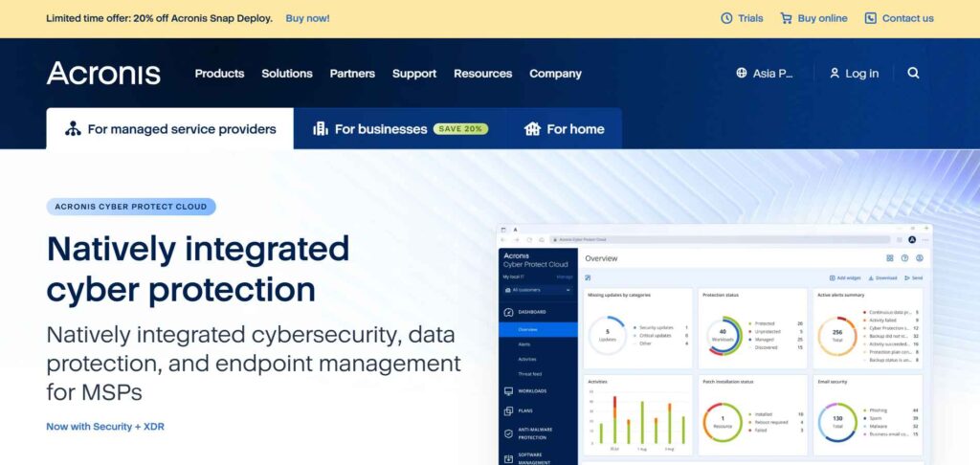Open the Products menu

tap(219, 73)
